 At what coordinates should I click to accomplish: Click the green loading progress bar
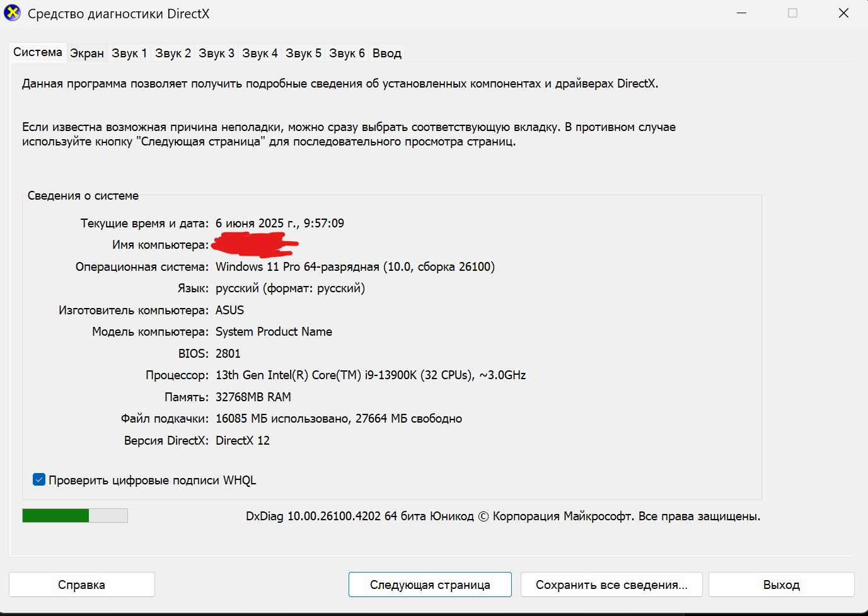(75, 516)
